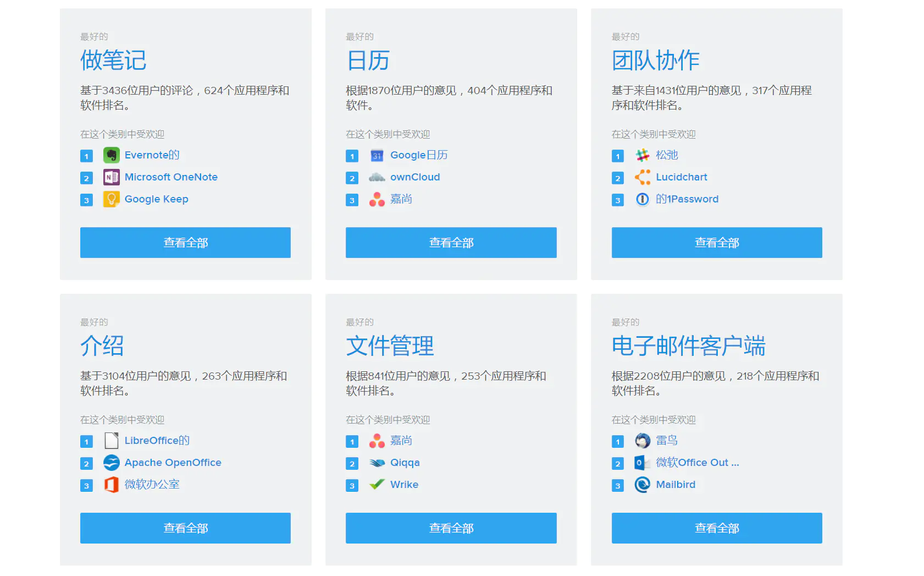Click the Evernote elephant icon
Screen dimensions: 924x576
[112, 155]
